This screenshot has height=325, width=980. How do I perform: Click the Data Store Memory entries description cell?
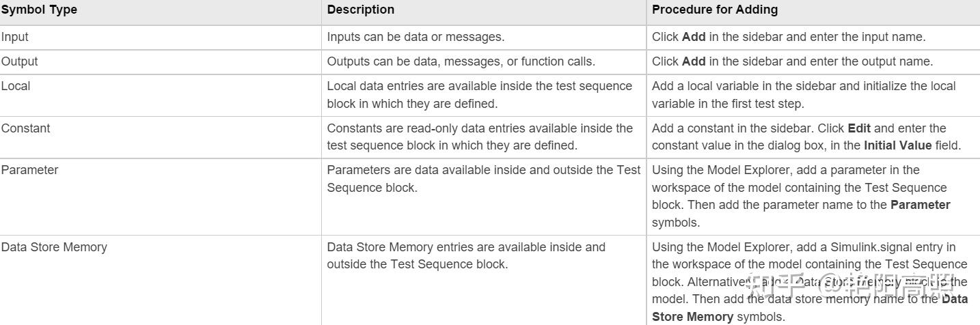point(465,255)
